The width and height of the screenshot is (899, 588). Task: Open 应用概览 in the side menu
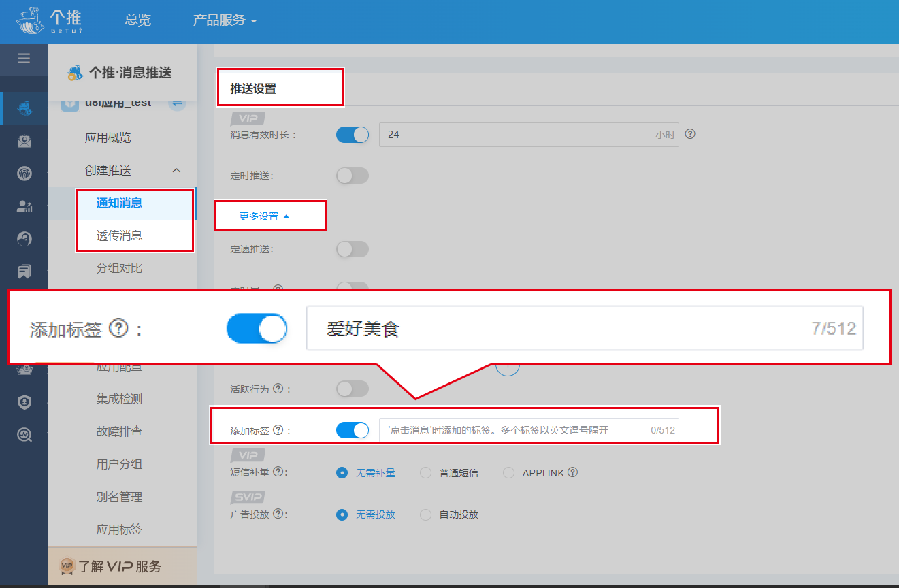[x=108, y=137]
